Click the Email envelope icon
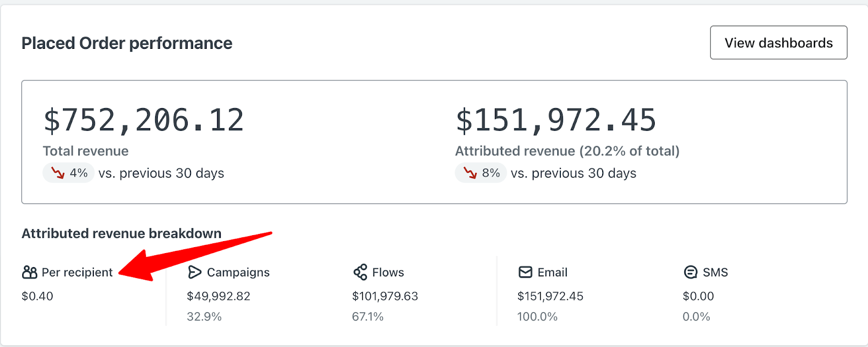Screen dimensions: 868x347 525,272
